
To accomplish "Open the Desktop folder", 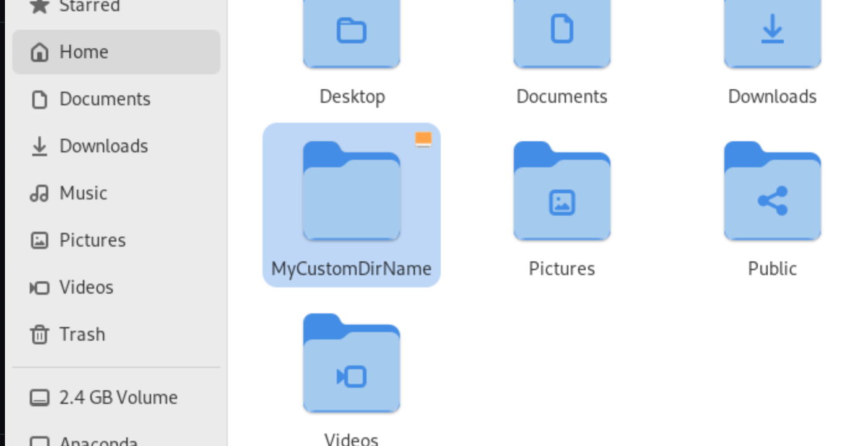I will (351, 37).
